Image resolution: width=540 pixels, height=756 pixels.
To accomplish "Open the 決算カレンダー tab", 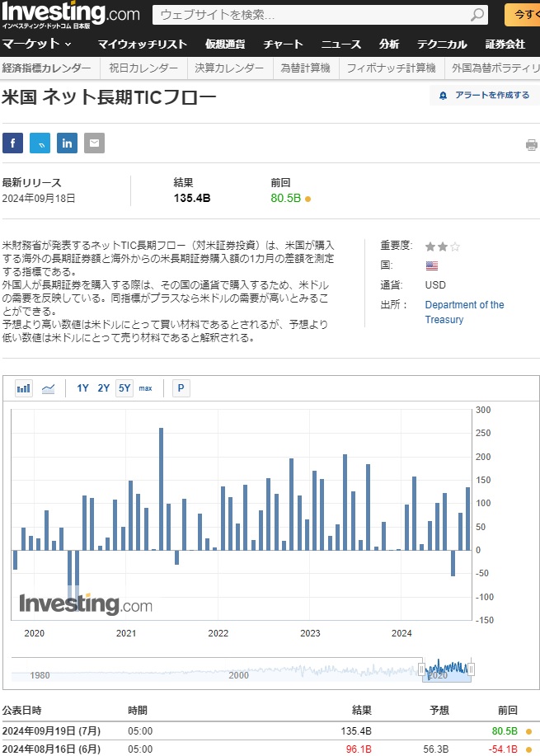I will click(230, 68).
